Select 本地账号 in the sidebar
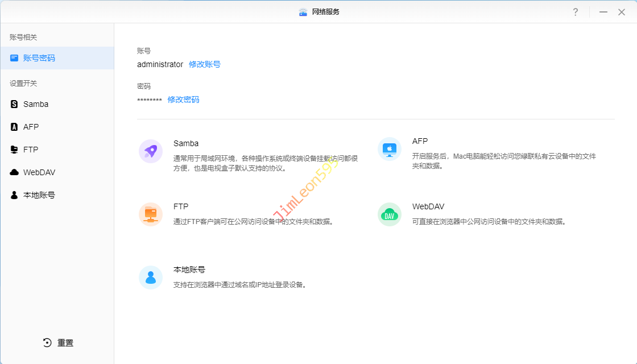Viewport: 637px width, 364px height. pos(39,195)
